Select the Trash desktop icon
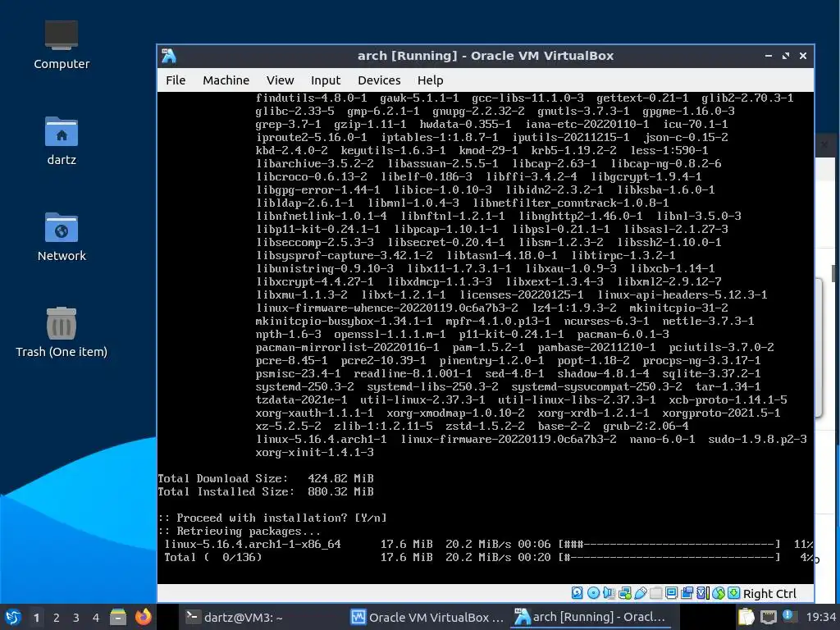Image resolution: width=840 pixels, height=630 pixels. (x=61, y=332)
